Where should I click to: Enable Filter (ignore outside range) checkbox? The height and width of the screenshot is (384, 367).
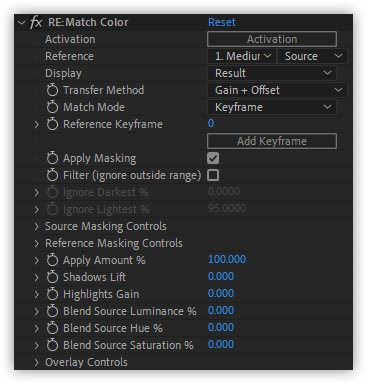point(213,175)
